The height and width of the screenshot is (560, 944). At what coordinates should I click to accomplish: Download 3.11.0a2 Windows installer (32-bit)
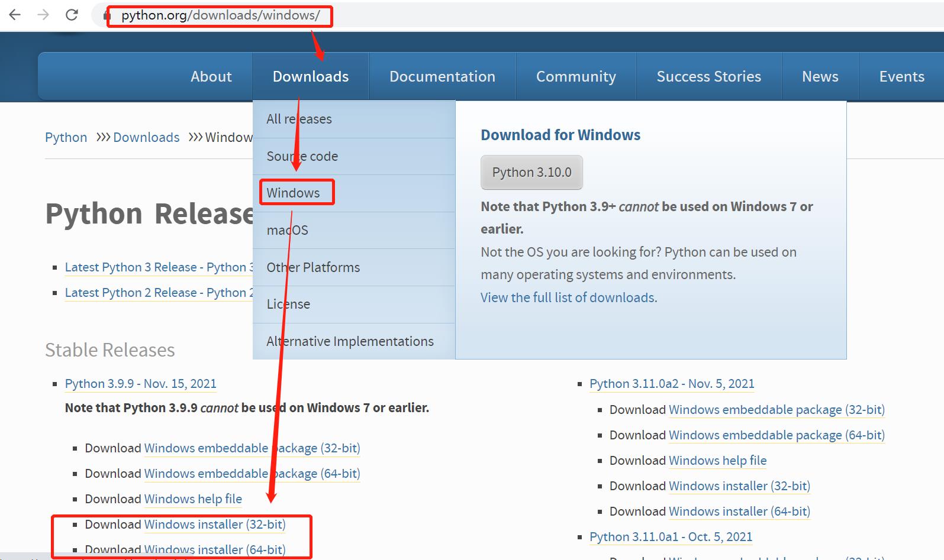pos(739,486)
